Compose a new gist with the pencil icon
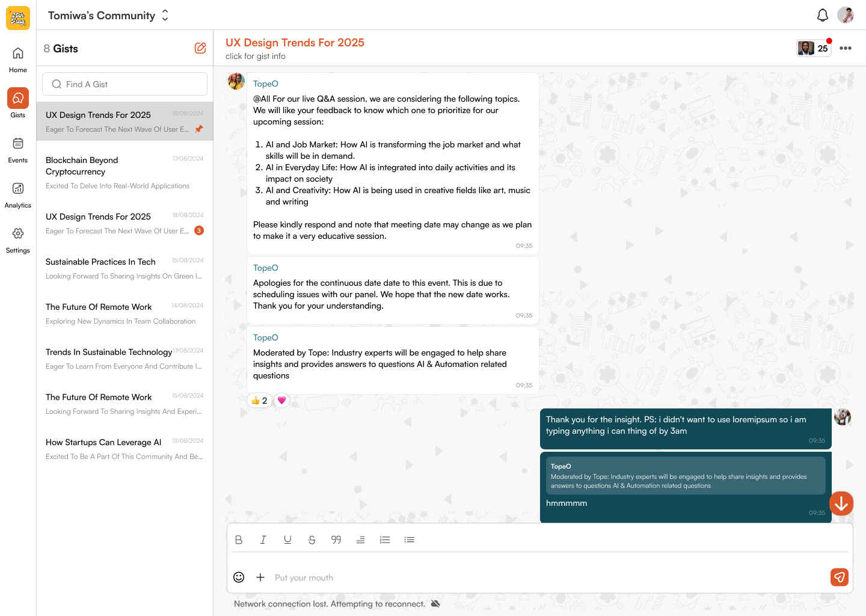Image resolution: width=866 pixels, height=616 pixels. pyautogui.click(x=200, y=48)
